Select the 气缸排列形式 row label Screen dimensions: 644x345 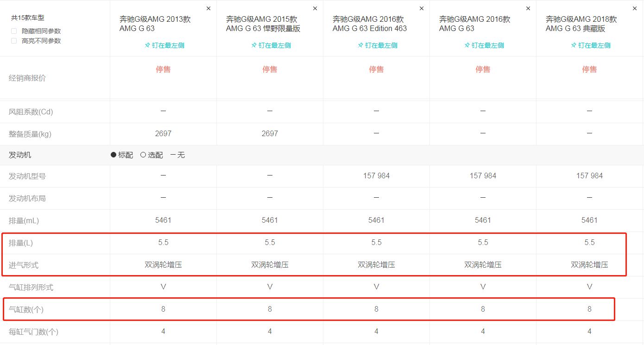point(31,287)
